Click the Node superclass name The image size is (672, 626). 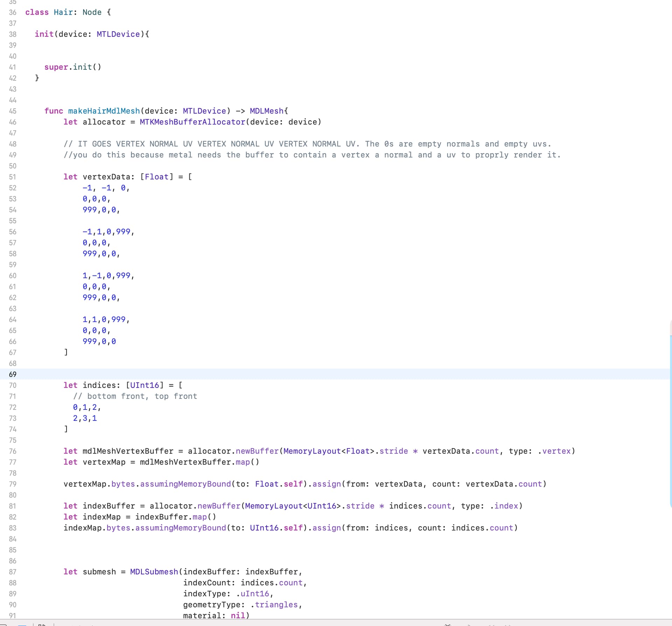92,12
